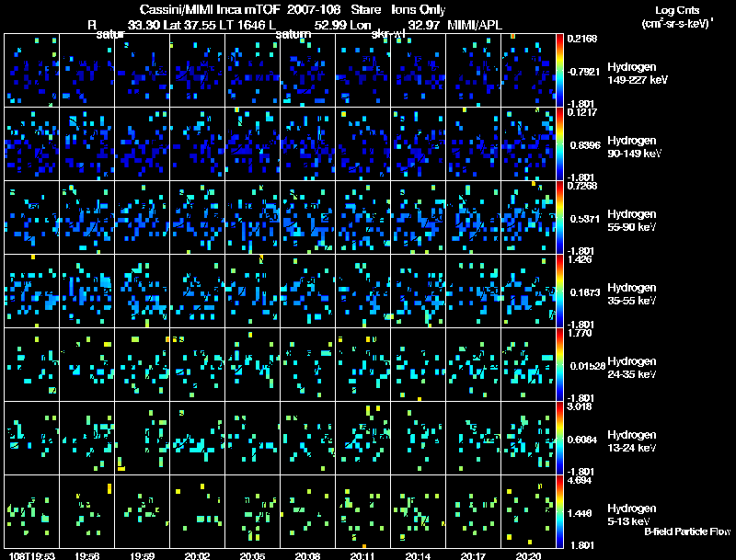Select the Hydrogen 55-90 keV panel at 20:05
The image size is (736, 560).
coord(252,218)
